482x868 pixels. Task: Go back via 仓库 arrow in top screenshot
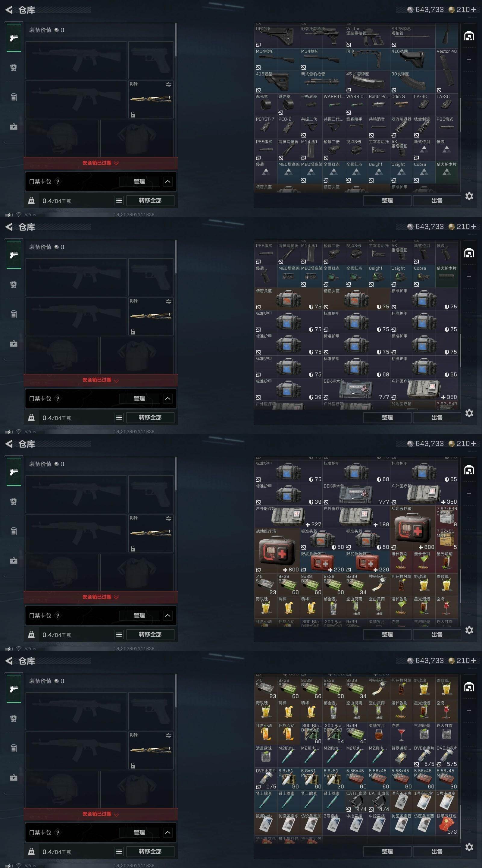(x=9, y=10)
